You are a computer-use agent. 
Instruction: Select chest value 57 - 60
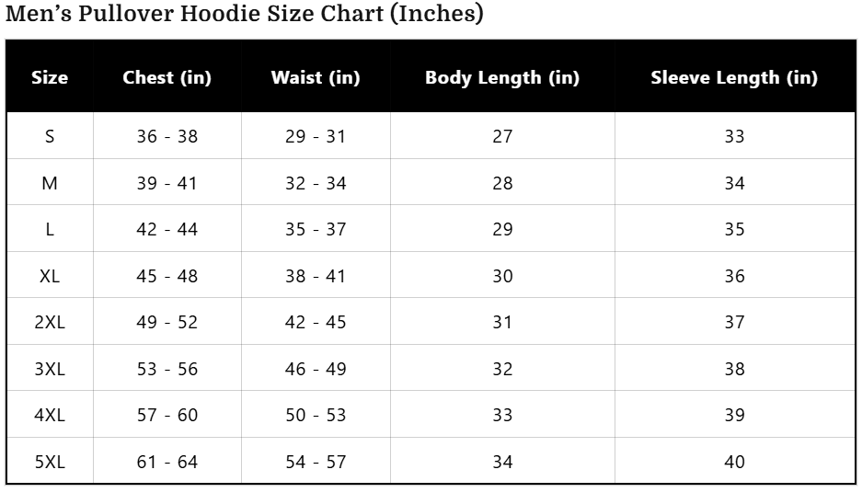tap(167, 415)
